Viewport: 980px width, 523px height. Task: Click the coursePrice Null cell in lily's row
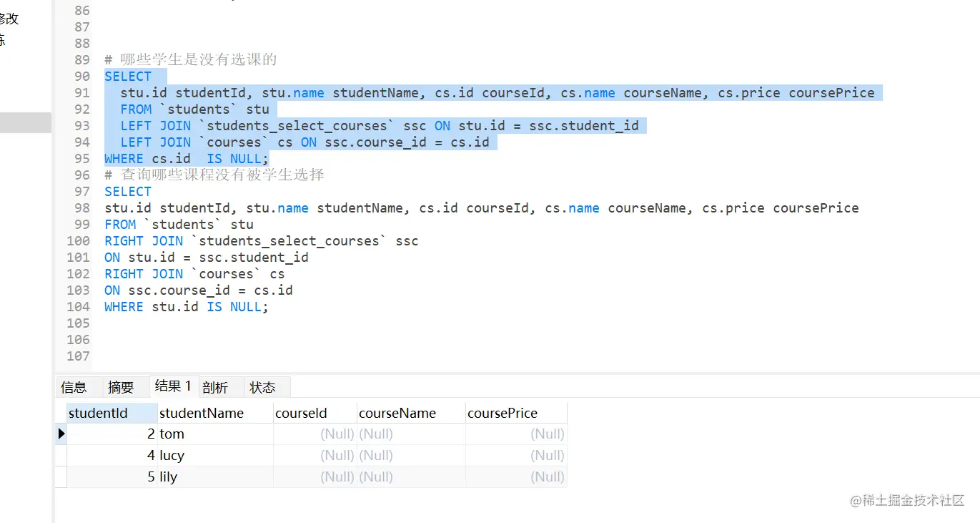[516, 476]
